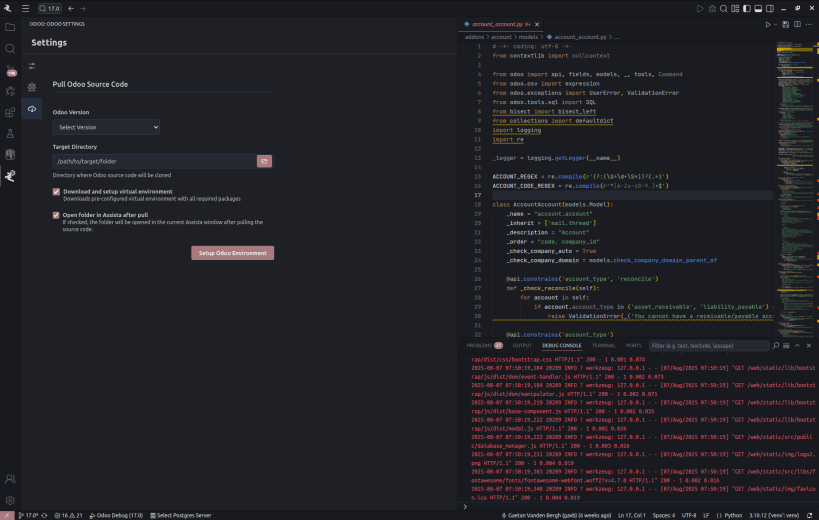The height and width of the screenshot is (520, 819).
Task: Click the debug console filter input
Action: [x=709, y=346]
